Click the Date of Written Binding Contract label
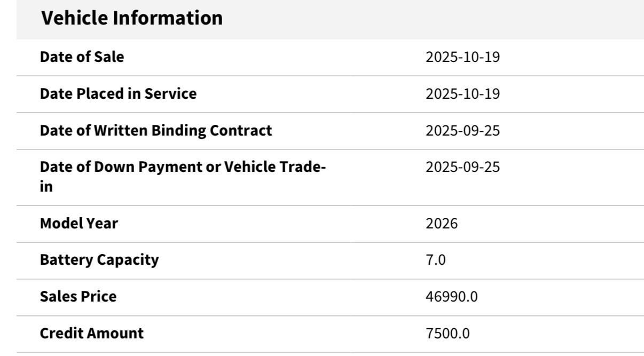644x356 pixels. click(156, 130)
